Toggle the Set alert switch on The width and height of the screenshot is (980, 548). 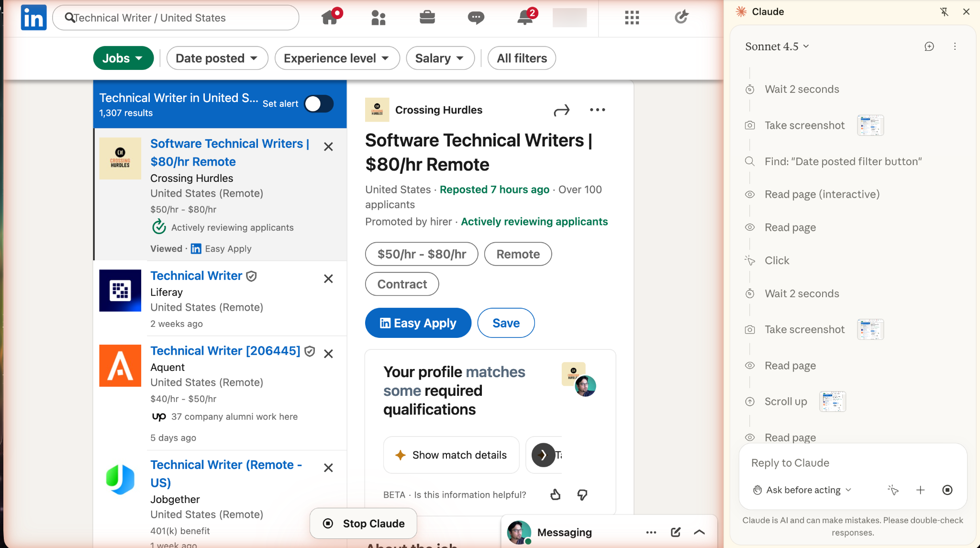[x=319, y=104]
